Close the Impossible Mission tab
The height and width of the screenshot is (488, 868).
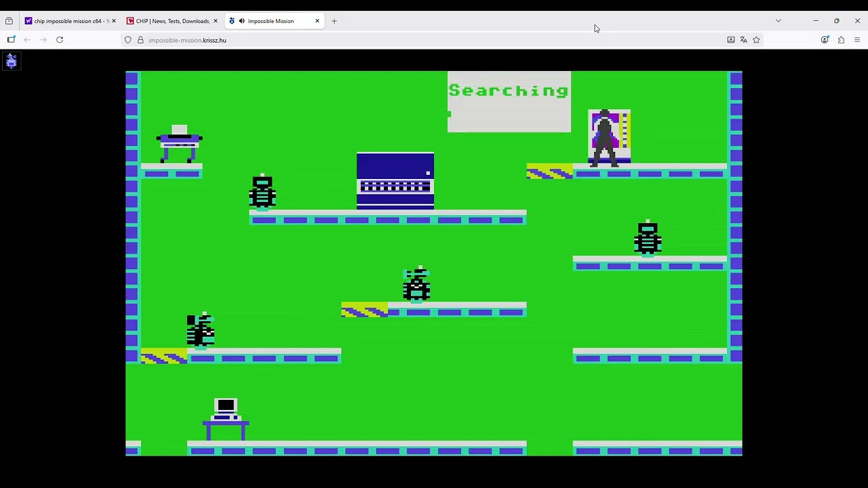point(317,21)
